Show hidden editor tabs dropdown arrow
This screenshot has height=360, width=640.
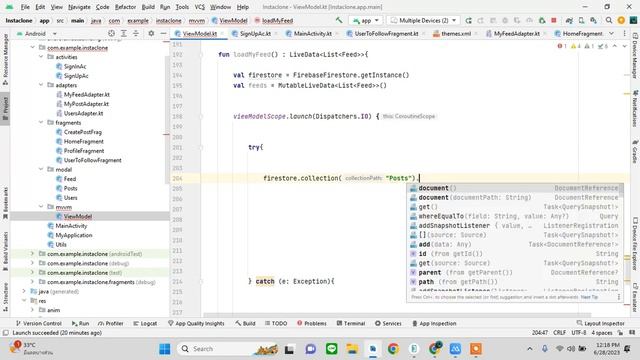[611, 33]
